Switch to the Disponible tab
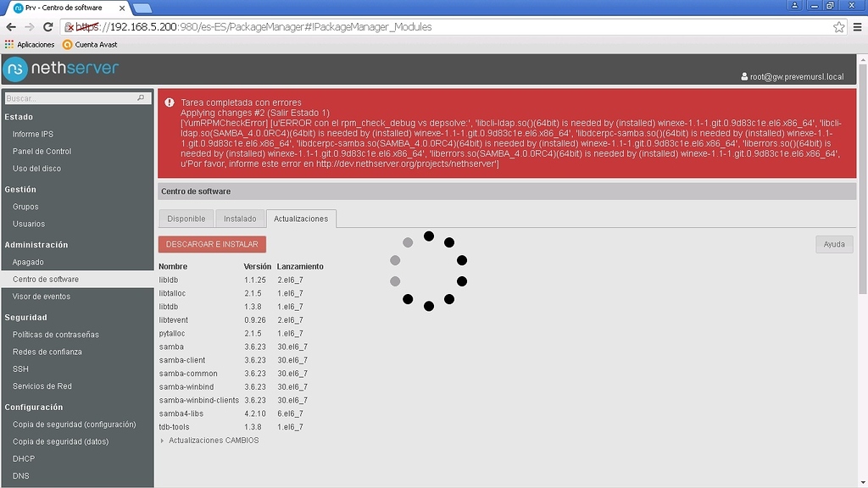This screenshot has width=868, height=488. tap(186, 218)
